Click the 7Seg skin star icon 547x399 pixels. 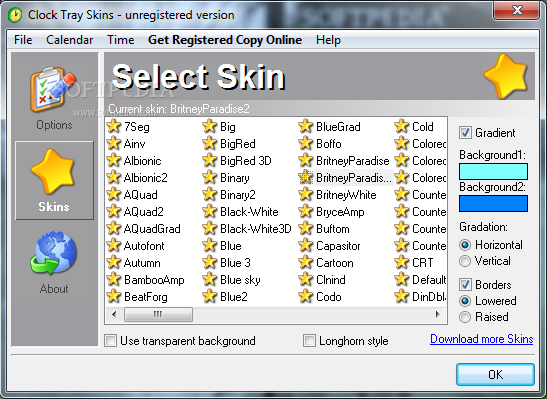[x=114, y=126]
